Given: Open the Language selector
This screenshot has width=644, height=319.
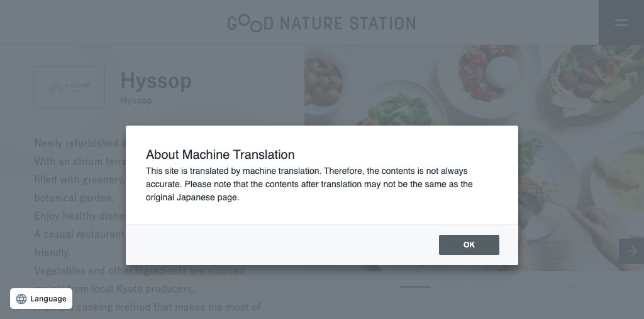Looking at the screenshot, I should (42, 299).
